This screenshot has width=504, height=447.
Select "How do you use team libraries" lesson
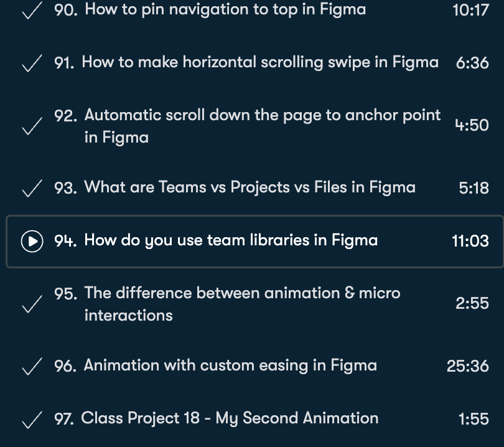pyautogui.click(x=231, y=240)
